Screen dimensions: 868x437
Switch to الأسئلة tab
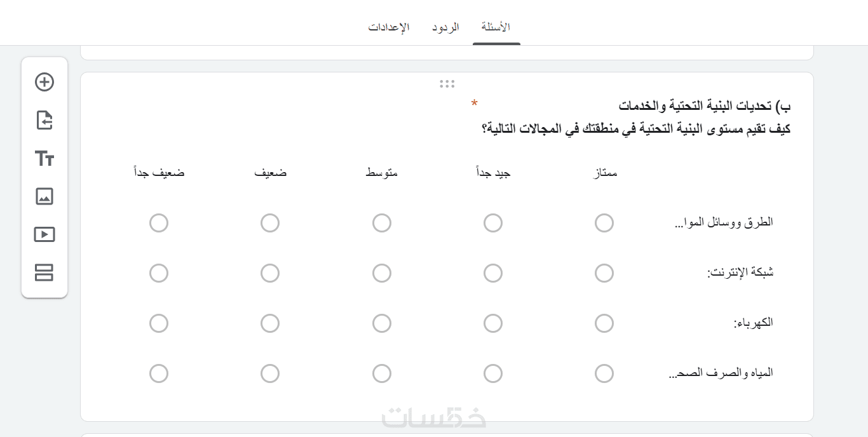[496, 27]
